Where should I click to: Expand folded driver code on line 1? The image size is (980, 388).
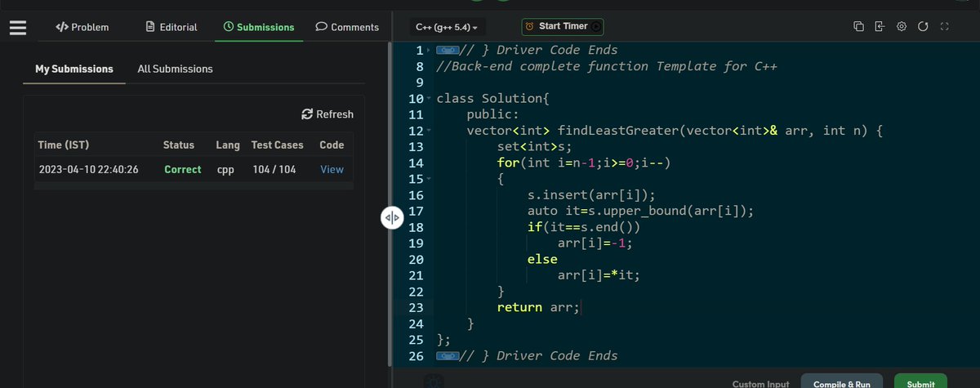click(x=448, y=51)
